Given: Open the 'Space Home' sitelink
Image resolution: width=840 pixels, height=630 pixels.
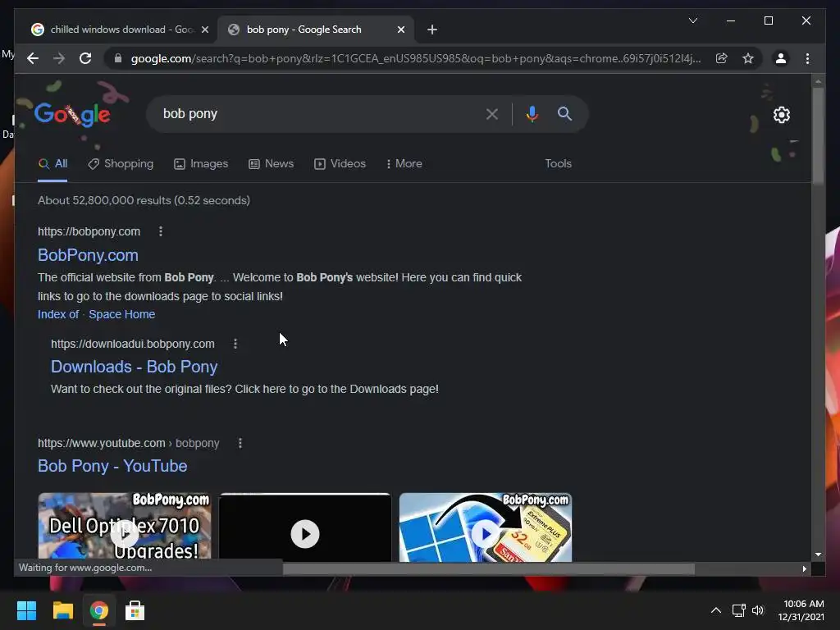Looking at the screenshot, I should click(x=122, y=314).
